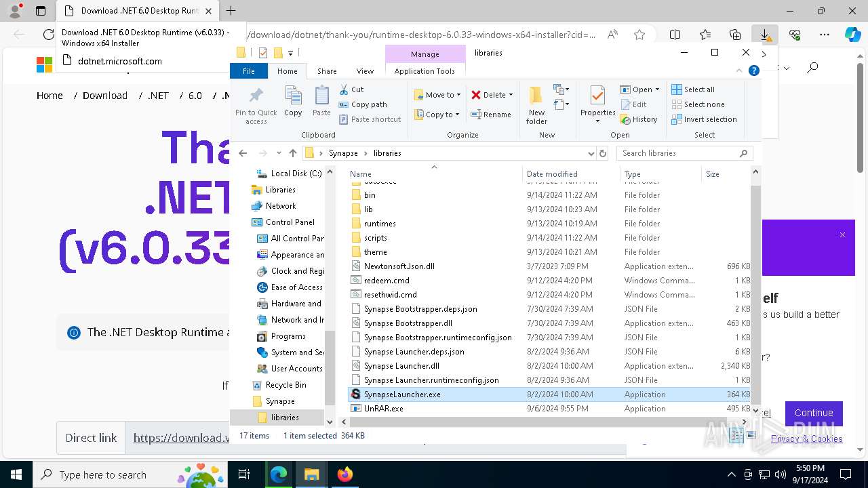
Task: Expand the Move to dropdown
Action: [x=459, y=95]
